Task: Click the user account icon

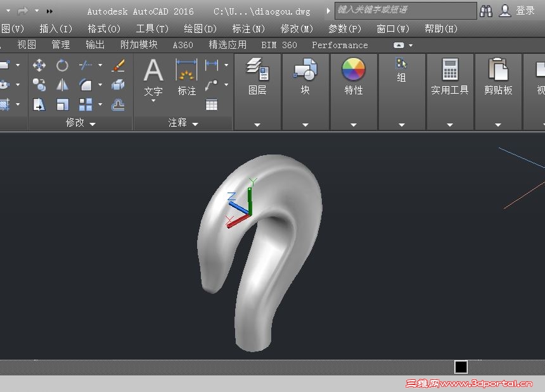Action: point(505,11)
